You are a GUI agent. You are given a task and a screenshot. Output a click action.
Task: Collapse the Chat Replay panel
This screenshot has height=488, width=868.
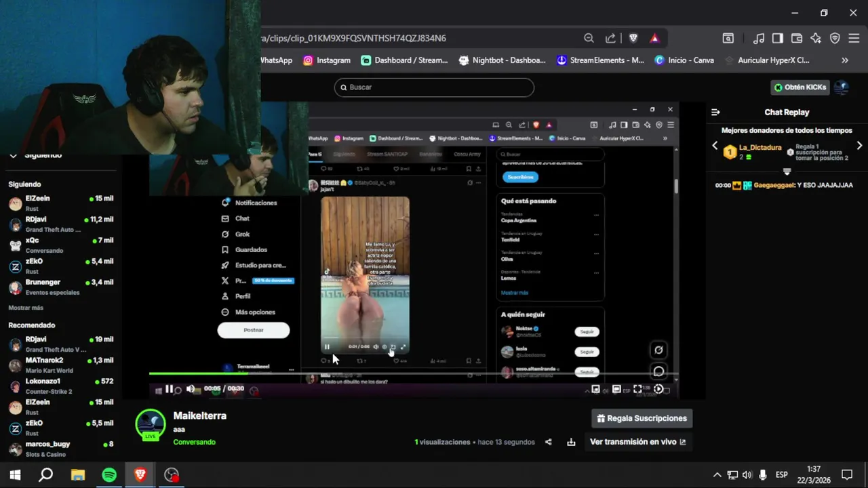715,113
